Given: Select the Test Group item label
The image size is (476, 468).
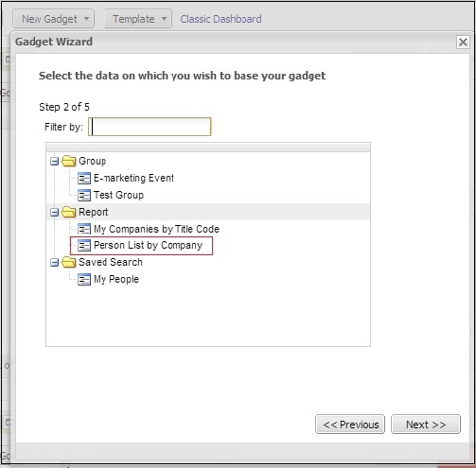Looking at the screenshot, I should [x=118, y=195].
